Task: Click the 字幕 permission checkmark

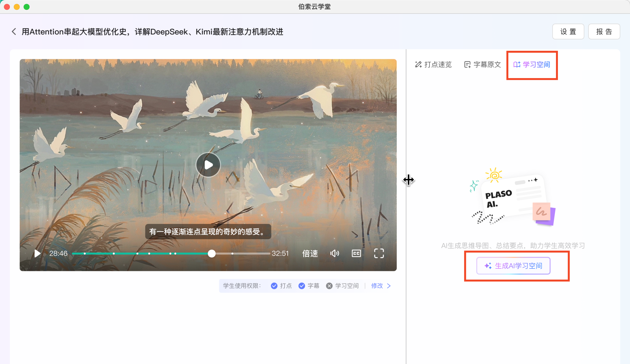Action: click(302, 286)
